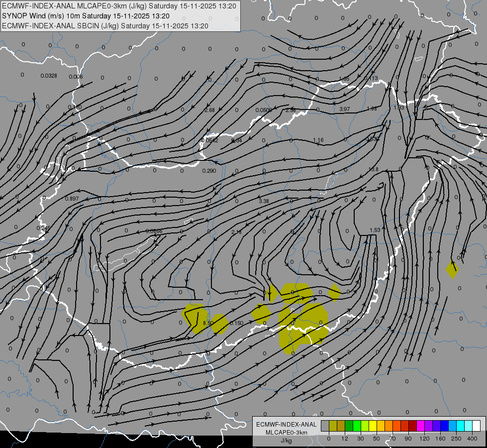The image size is (487, 448).
Task: Click the SBCIN title line
Action: (105, 26)
